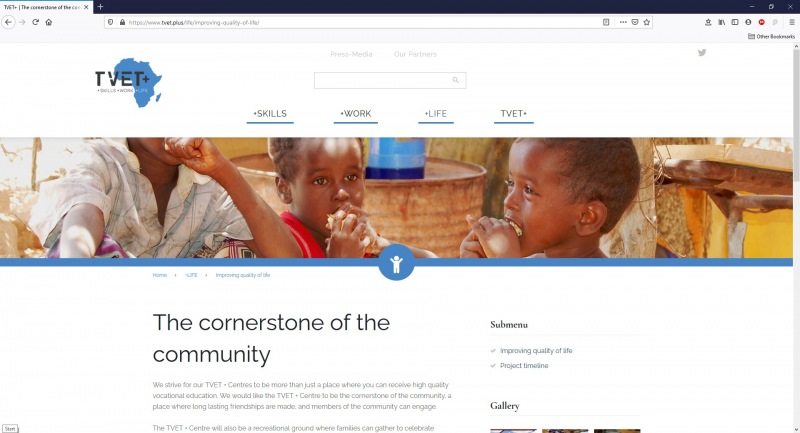
Task: Open the +WORK navigation menu
Action: coord(356,114)
